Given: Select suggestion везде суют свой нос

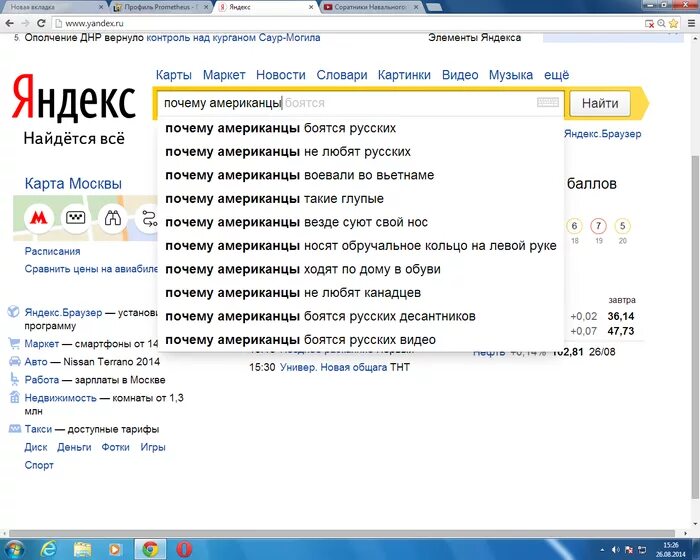Looking at the screenshot, I should click(361, 222).
